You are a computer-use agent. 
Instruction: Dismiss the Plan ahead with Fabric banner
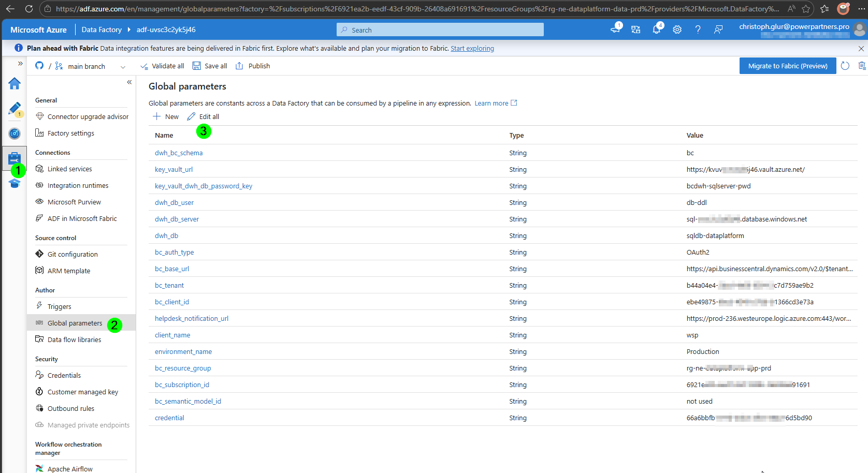[861, 49]
